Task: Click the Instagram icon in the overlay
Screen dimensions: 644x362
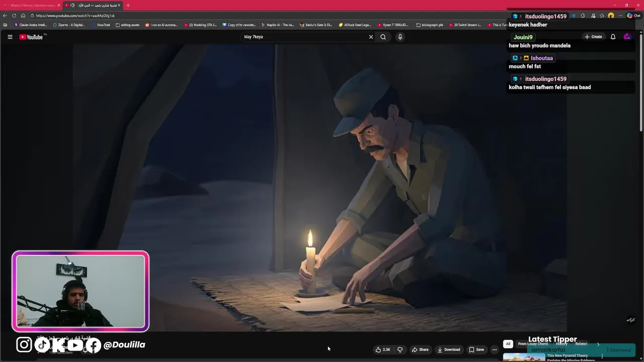Action: pos(24,344)
